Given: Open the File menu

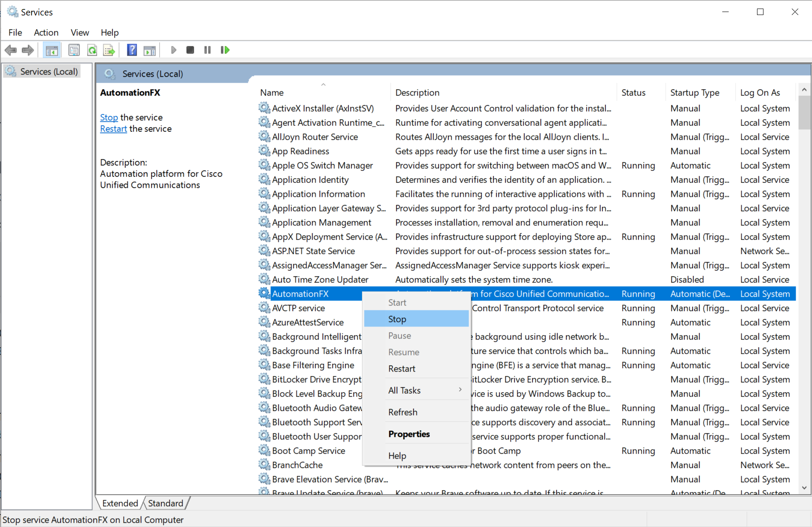Looking at the screenshot, I should 15,33.
